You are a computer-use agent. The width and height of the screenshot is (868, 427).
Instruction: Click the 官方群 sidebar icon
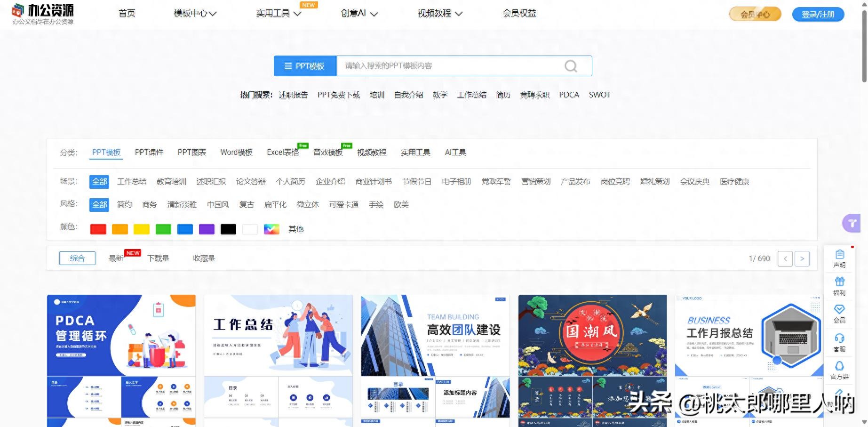(x=839, y=370)
